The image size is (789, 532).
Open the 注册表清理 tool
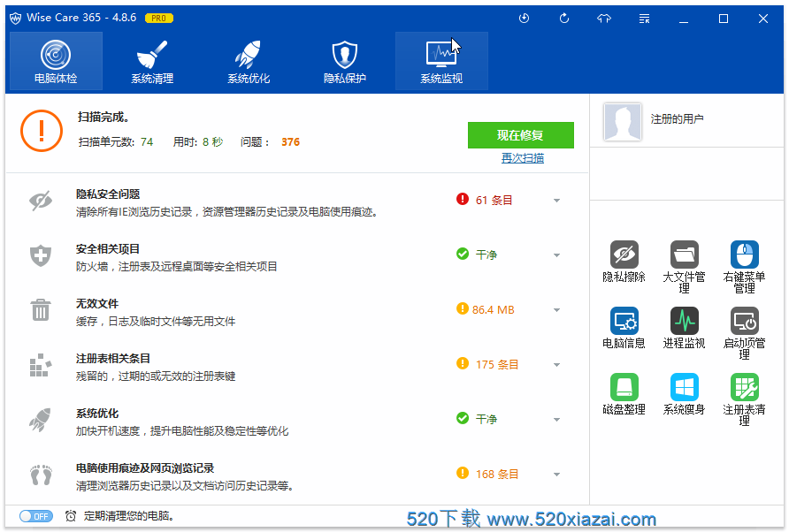tap(744, 399)
